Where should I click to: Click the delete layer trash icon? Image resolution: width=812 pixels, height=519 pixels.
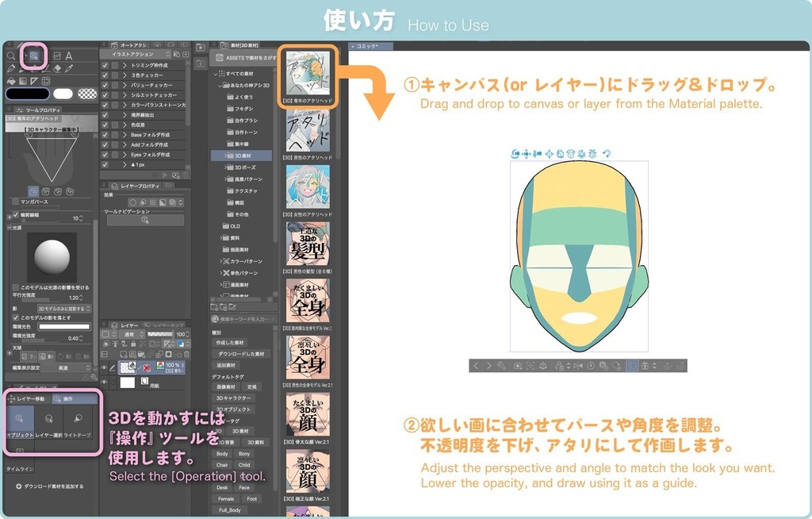[x=186, y=355]
